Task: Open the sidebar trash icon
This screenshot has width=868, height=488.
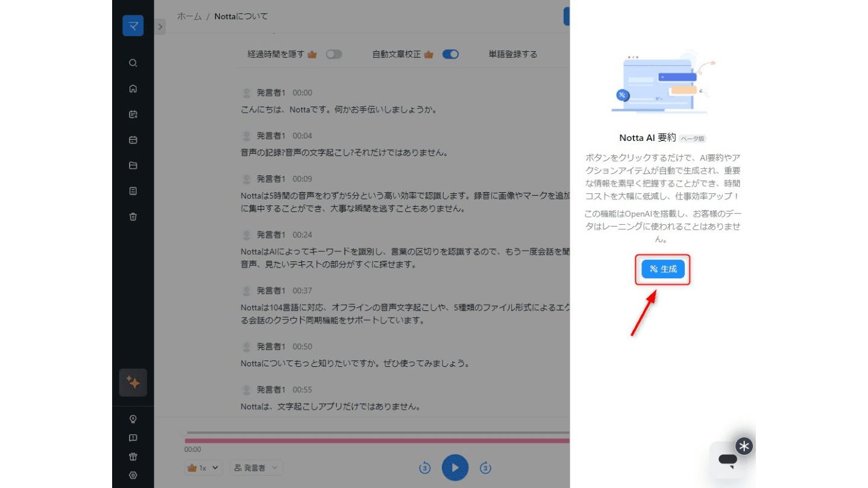Action: click(x=133, y=217)
